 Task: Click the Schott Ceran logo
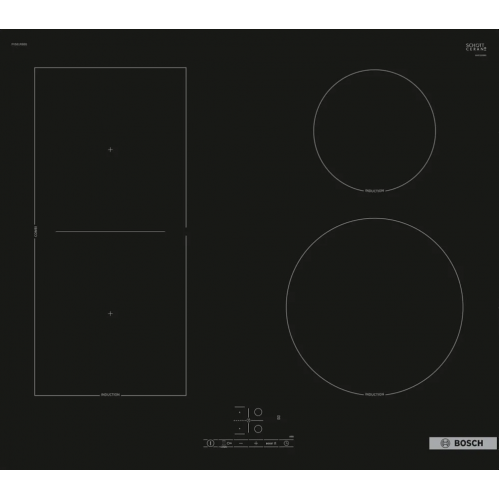pyautogui.click(x=476, y=47)
